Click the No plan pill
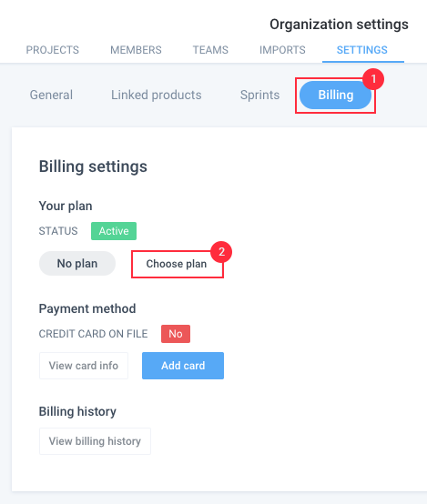 [x=77, y=264]
